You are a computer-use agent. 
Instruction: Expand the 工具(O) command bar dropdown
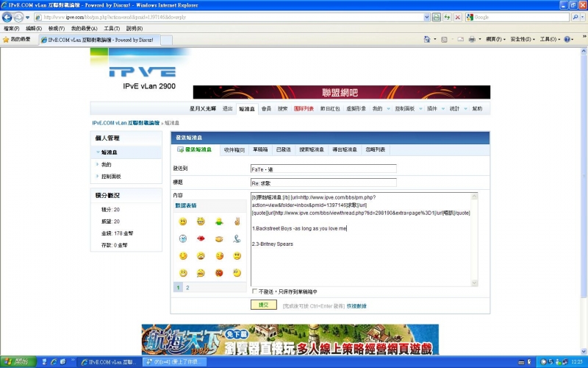[x=550, y=39]
